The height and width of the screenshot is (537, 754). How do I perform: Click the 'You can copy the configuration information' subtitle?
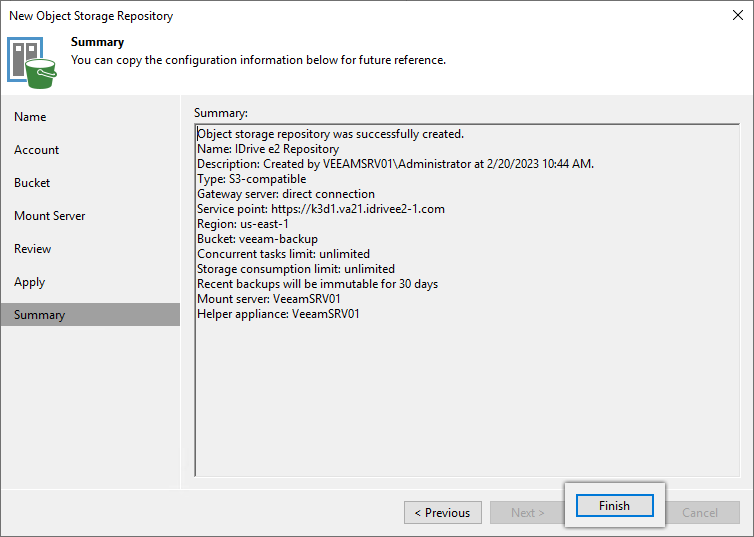tap(258, 60)
